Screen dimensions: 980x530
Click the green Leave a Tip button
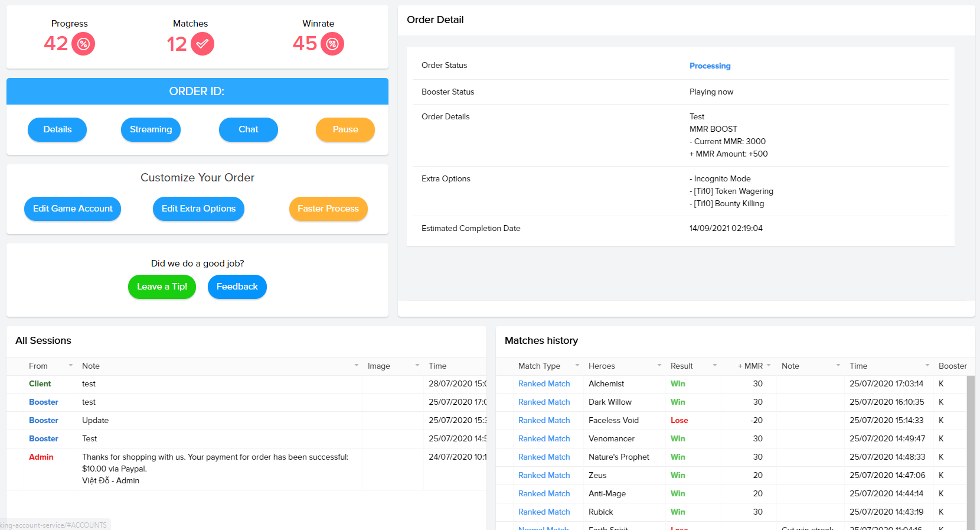tap(162, 287)
